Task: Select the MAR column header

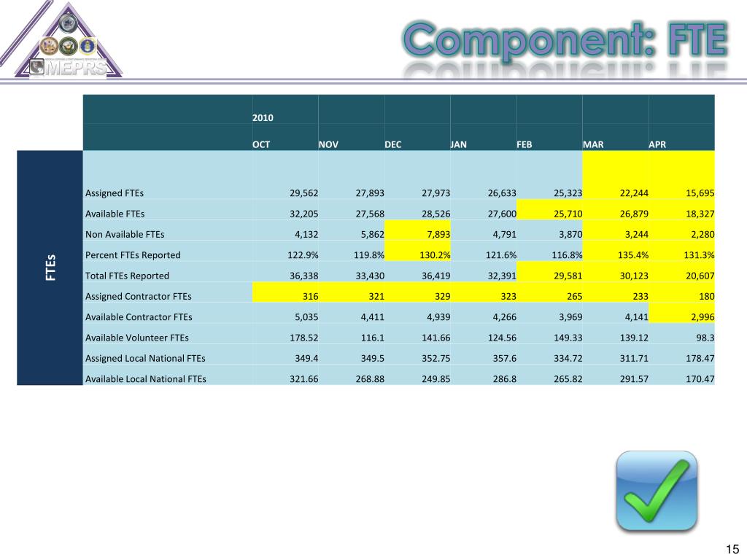Action: point(593,144)
